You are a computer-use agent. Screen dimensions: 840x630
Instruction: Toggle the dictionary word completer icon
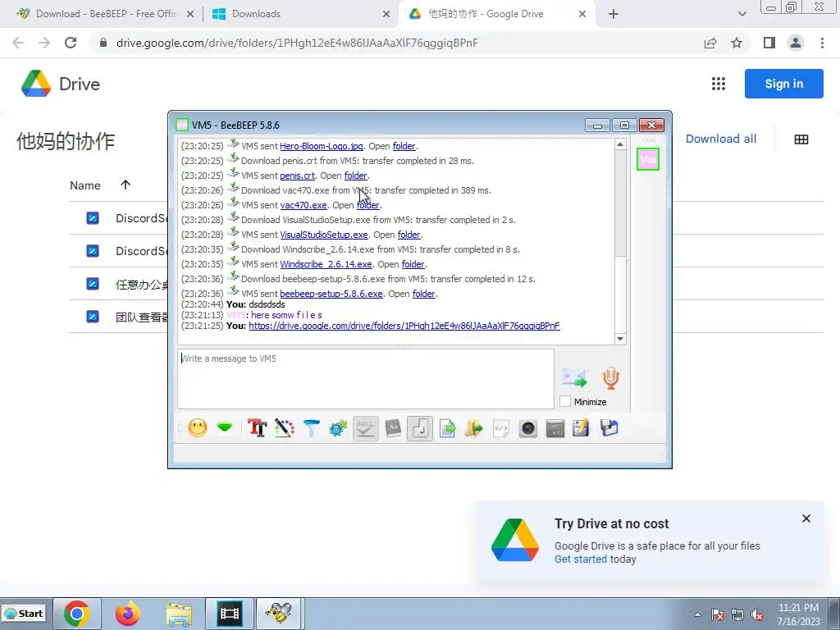point(393,428)
